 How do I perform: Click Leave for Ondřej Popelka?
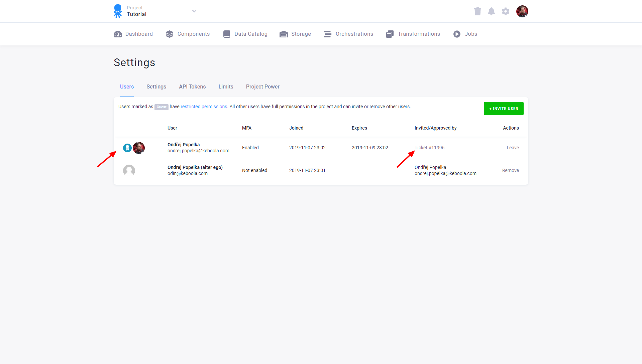(513, 148)
